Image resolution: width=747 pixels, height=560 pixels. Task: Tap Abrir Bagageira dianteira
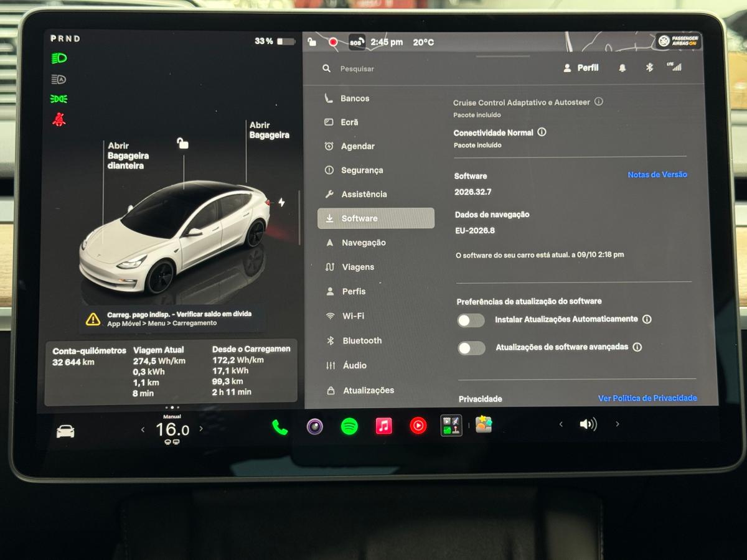coord(128,156)
